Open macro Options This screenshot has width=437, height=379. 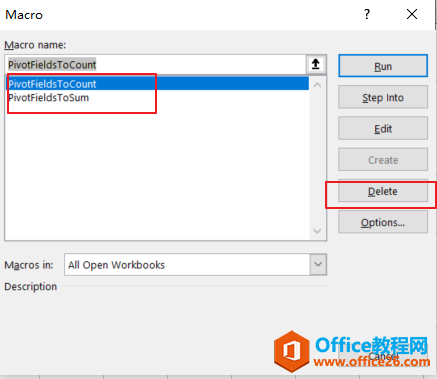click(x=383, y=222)
